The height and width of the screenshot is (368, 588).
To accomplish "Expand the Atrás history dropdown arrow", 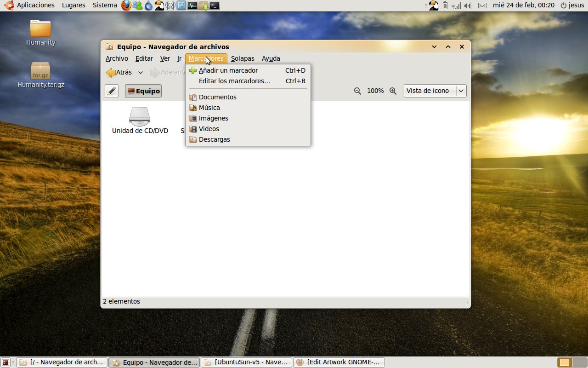I will pyautogui.click(x=141, y=73).
